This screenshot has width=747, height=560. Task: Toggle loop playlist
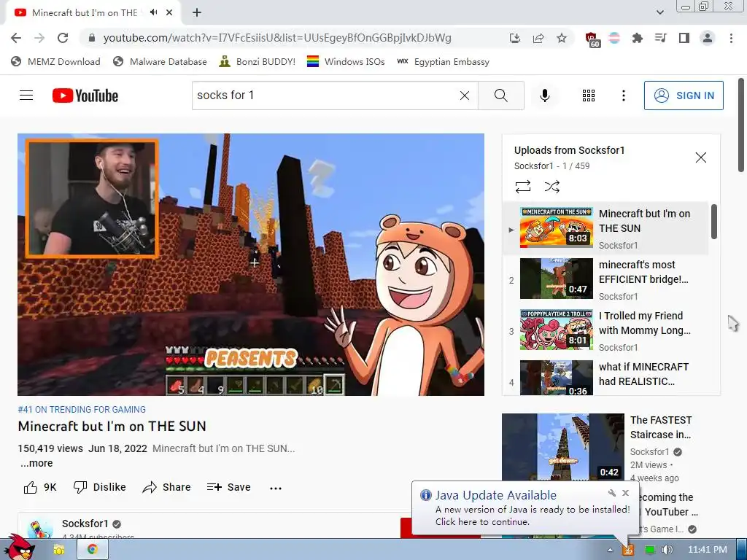[522, 187]
